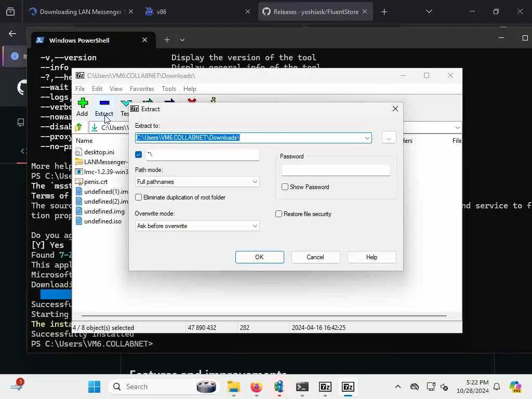Click the Extract toolbar icon in 7-Zip
The image size is (532, 399).
(104, 103)
